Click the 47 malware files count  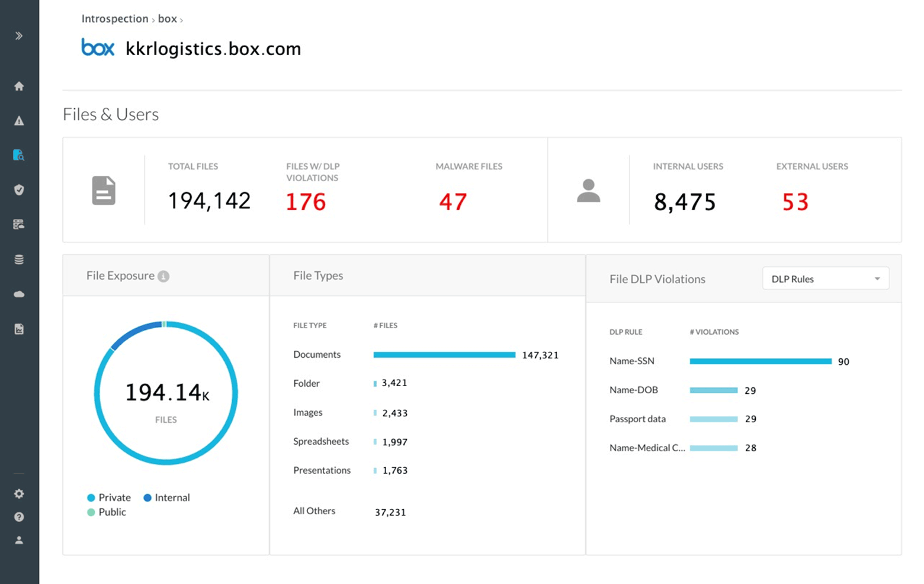click(453, 202)
